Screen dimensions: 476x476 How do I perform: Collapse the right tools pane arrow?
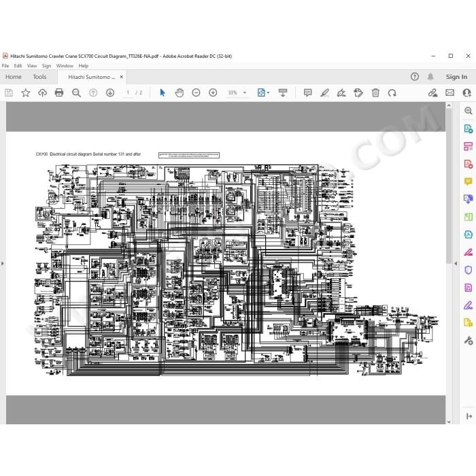point(456,263)
